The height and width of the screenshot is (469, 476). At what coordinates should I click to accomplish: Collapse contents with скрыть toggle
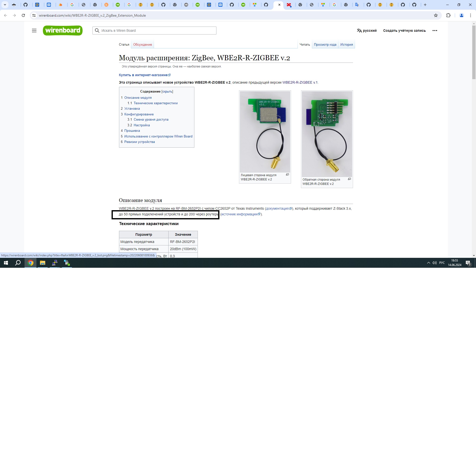point(167,92)
